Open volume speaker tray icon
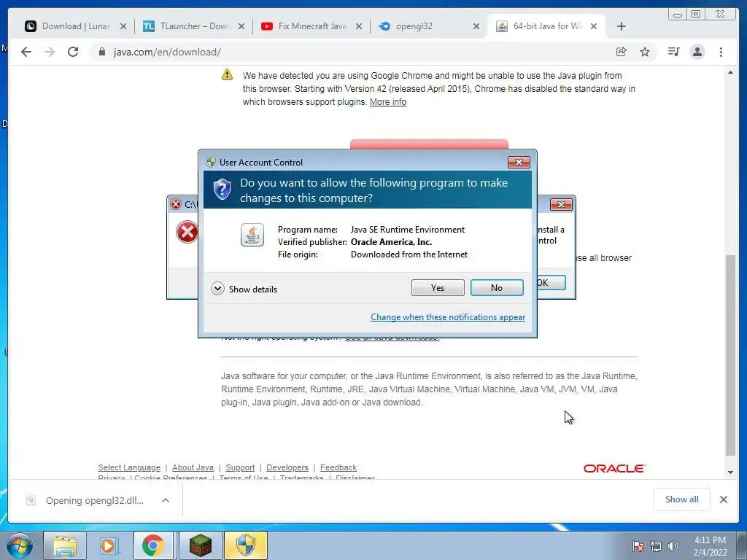 coord(673,546)
